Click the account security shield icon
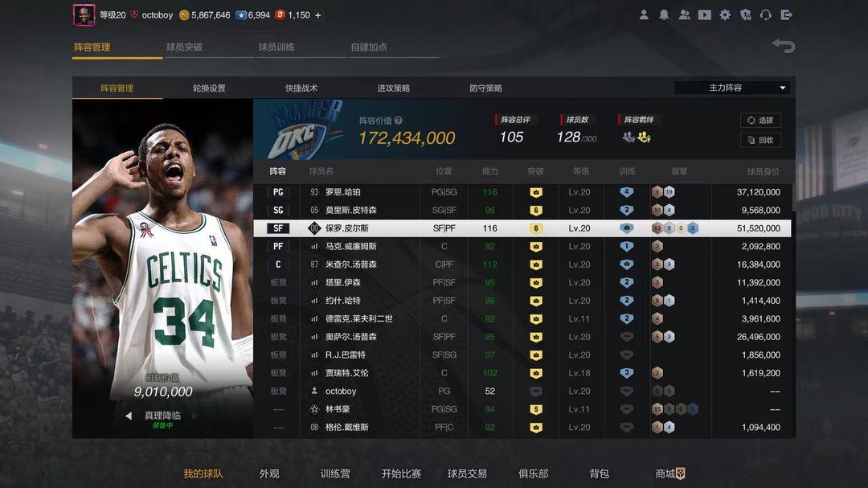The width and height of the screenshot is (868, 488). click(x=745, y=14)
